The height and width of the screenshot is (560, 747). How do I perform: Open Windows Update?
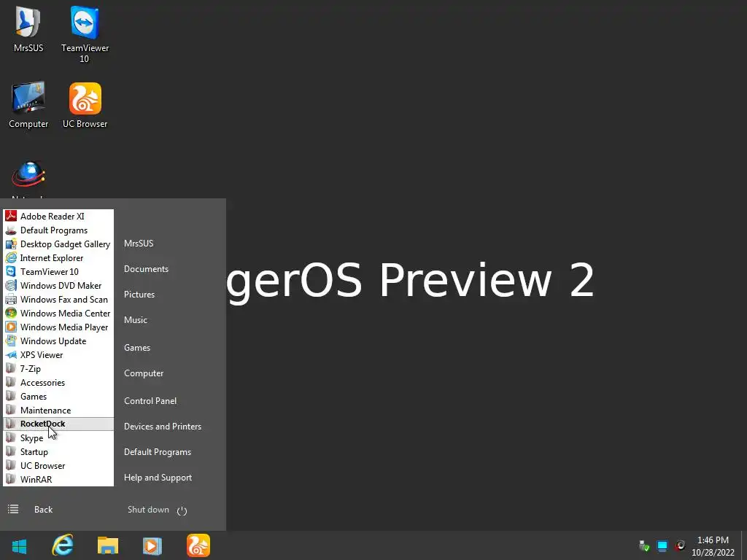tap(58, 341)
